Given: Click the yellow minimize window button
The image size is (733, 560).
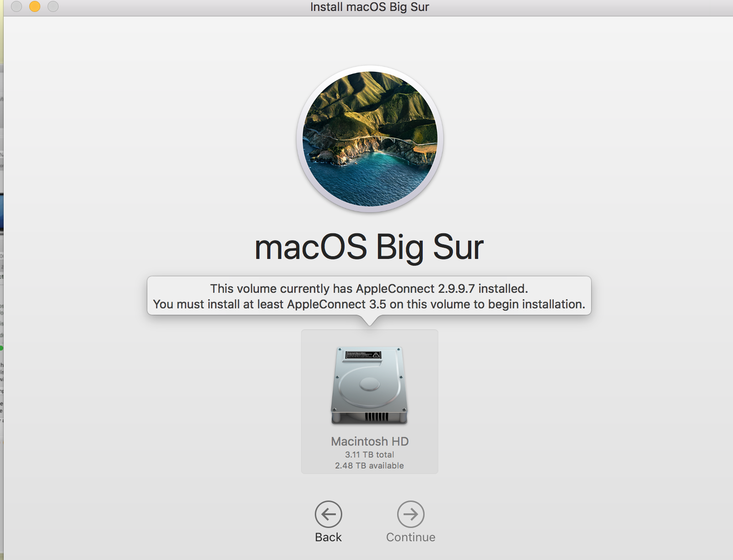Looking at the screenshot, I should [35, 6].
